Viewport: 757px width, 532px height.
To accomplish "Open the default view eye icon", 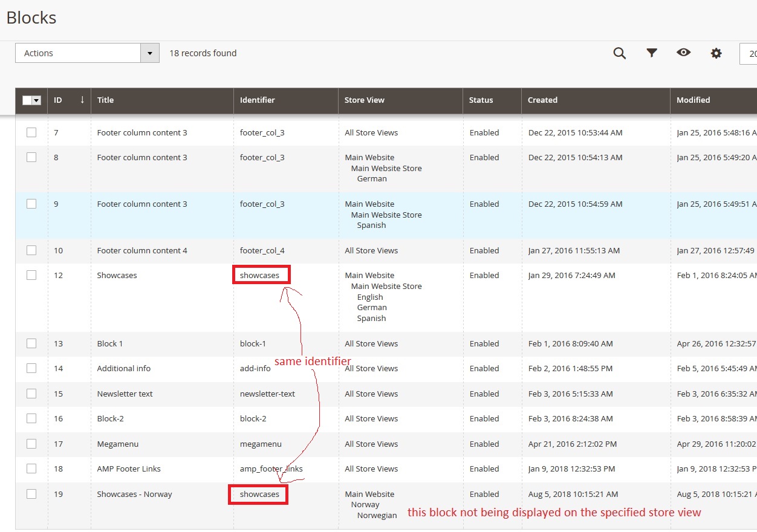I will click(684, 53).
